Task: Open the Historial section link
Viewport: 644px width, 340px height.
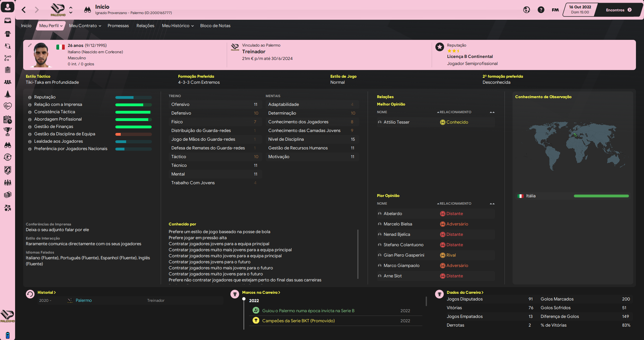Action: point(47,292)
